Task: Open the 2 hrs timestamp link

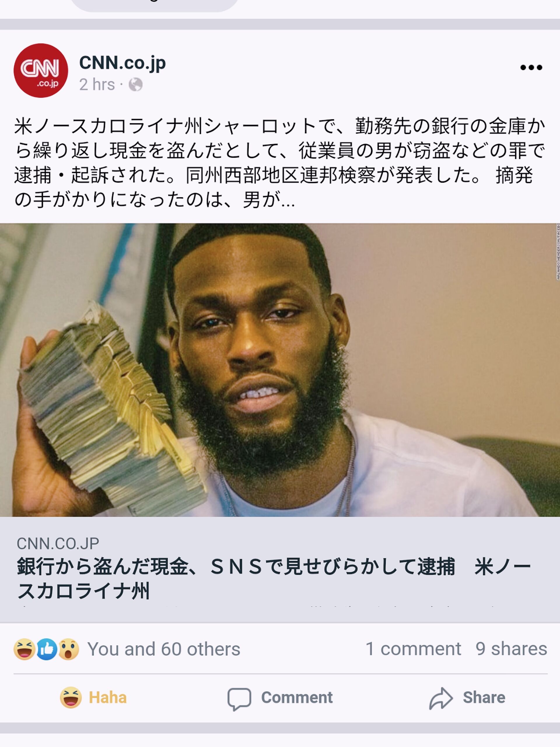Action: (97, 84)
